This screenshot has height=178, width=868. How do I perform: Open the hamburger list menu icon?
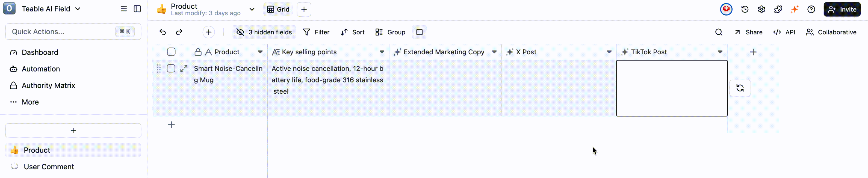[124, 9]
